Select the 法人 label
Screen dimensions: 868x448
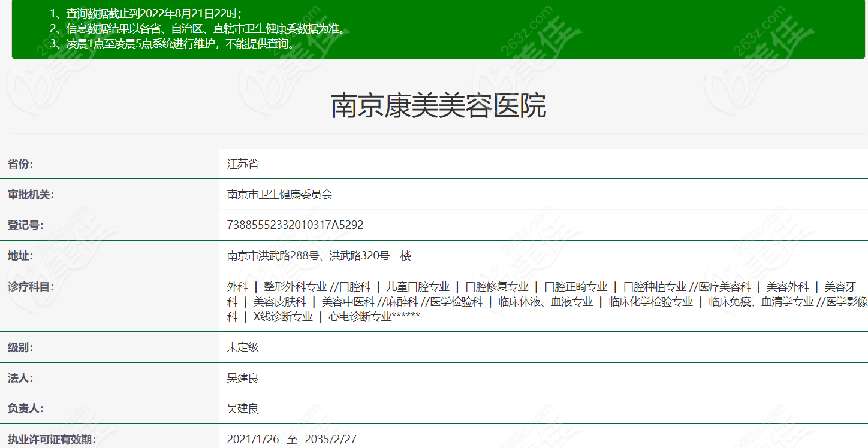(20, 378)
